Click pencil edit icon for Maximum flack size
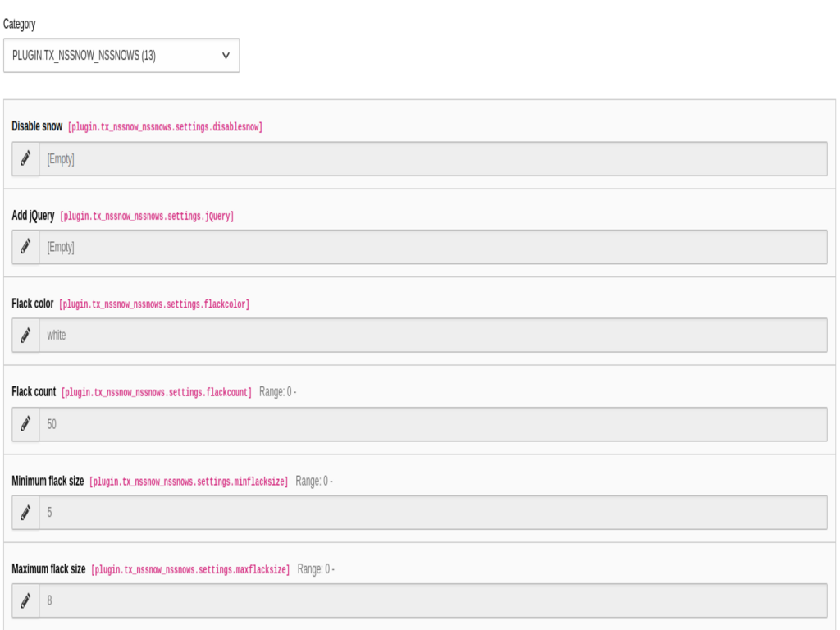840x630 pixels. 25,600
